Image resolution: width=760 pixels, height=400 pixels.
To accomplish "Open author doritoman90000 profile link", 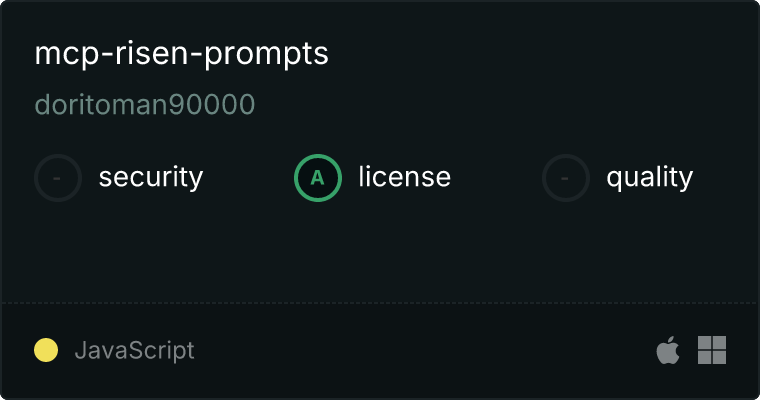I will 145,104.
